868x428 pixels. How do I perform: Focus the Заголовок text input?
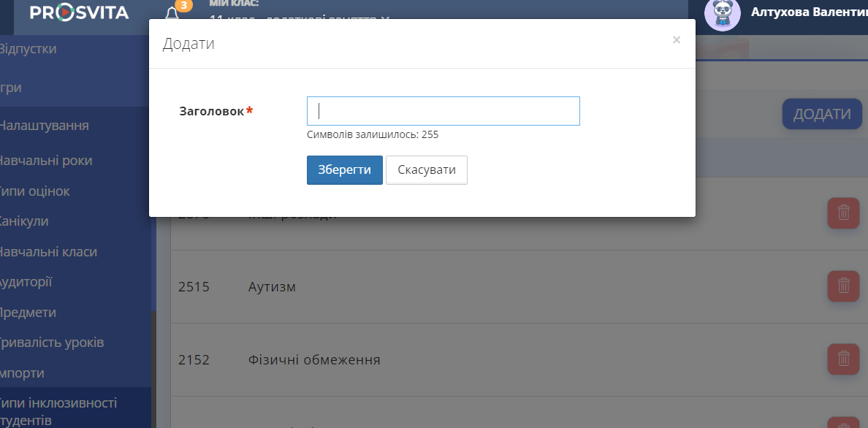[443, 111]
